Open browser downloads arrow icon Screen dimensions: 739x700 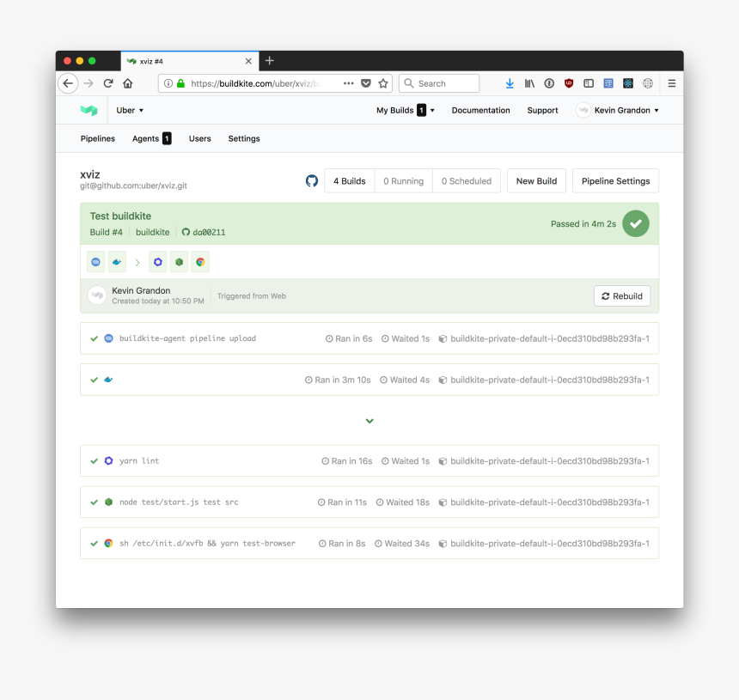pos(510,83)
